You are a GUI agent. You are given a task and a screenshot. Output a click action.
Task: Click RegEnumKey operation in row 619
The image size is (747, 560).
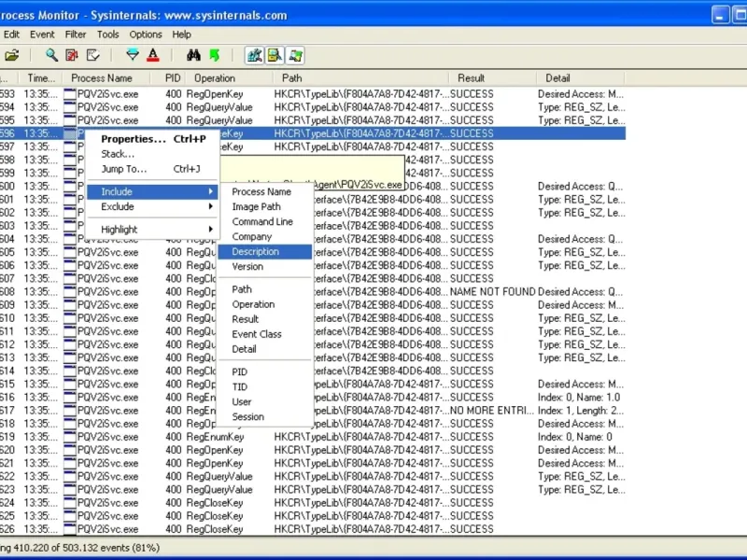(x=215, y=437)
